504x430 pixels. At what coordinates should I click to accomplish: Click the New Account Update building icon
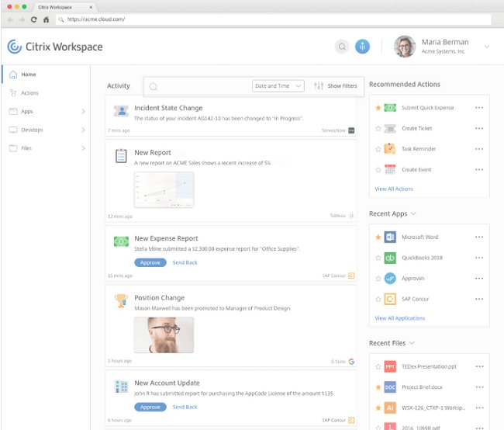[121, 387]
